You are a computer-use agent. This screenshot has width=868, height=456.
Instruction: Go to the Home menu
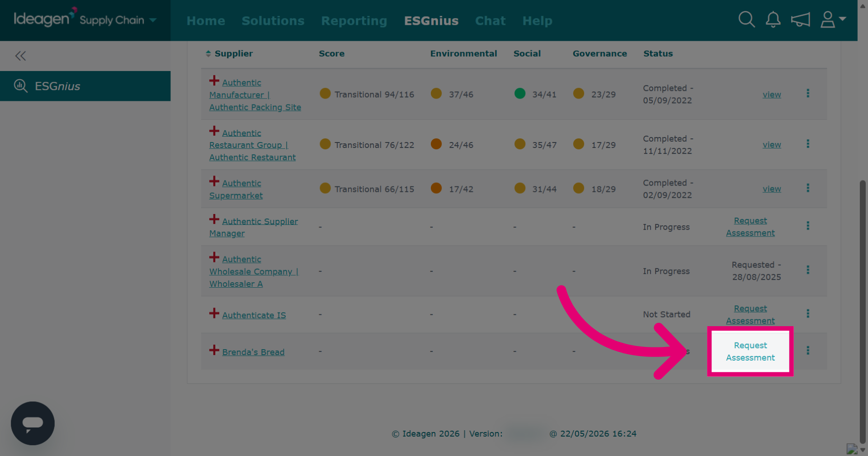[206, 21]
